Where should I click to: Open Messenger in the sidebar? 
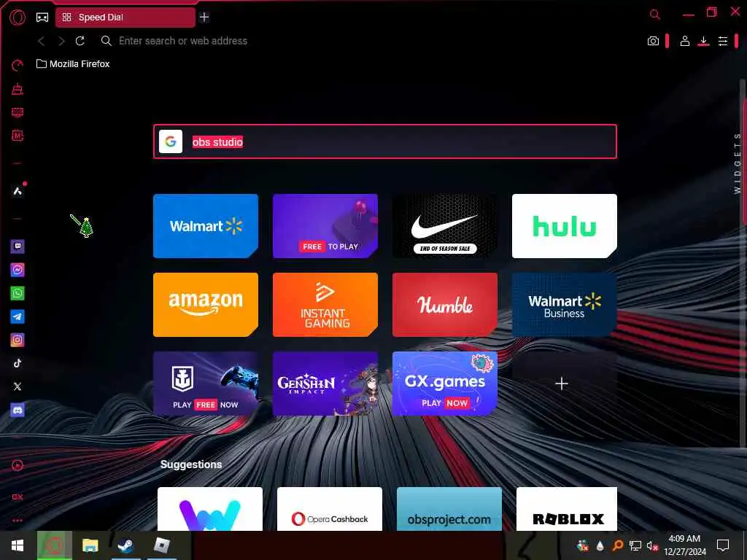[x=18, y=270]
